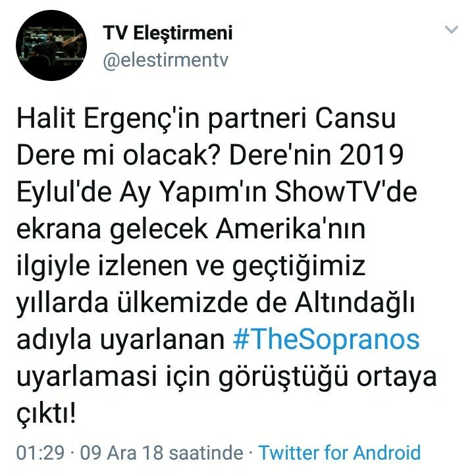The image size is (474, 476).
Task: Select the word Cansu in tweet text
Action: coord(355,119)
